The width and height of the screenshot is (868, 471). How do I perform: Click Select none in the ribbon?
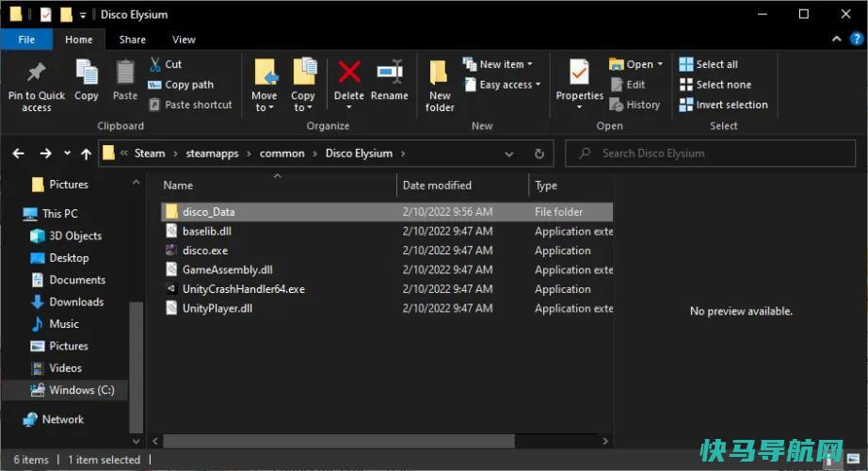pos(715,84)
